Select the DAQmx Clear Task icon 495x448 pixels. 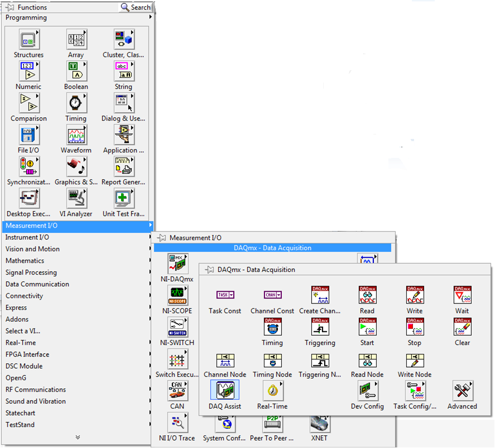click(x=463, y=327)
